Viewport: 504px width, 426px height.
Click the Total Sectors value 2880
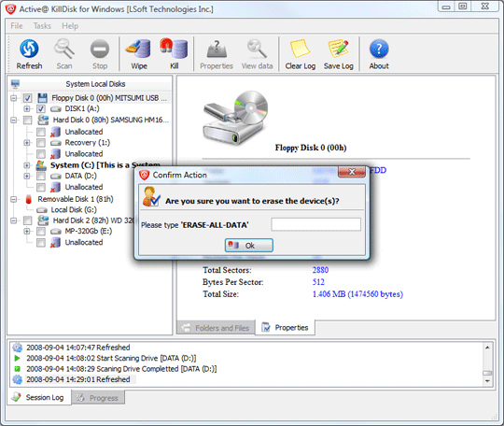pyautogui.click(x=320, y=270)
